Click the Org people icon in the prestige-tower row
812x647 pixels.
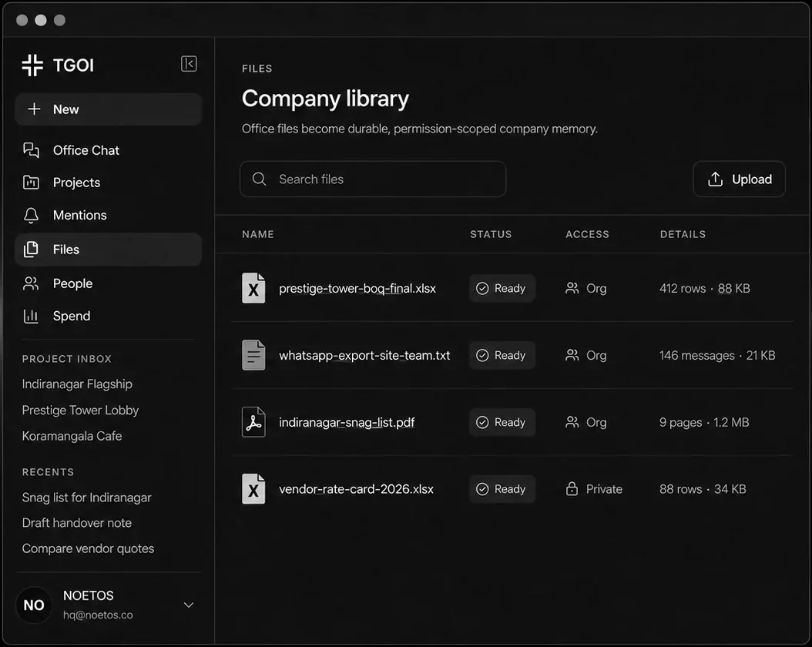point(572,288)
